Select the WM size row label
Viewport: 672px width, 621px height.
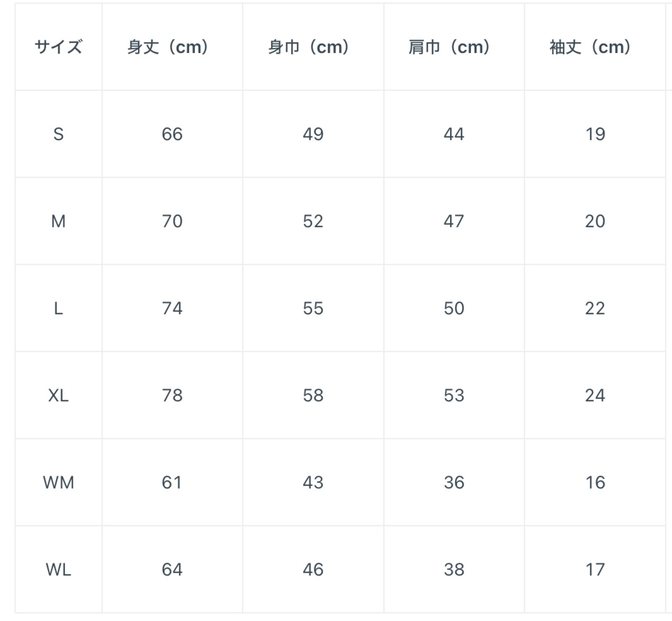(58, 482)
